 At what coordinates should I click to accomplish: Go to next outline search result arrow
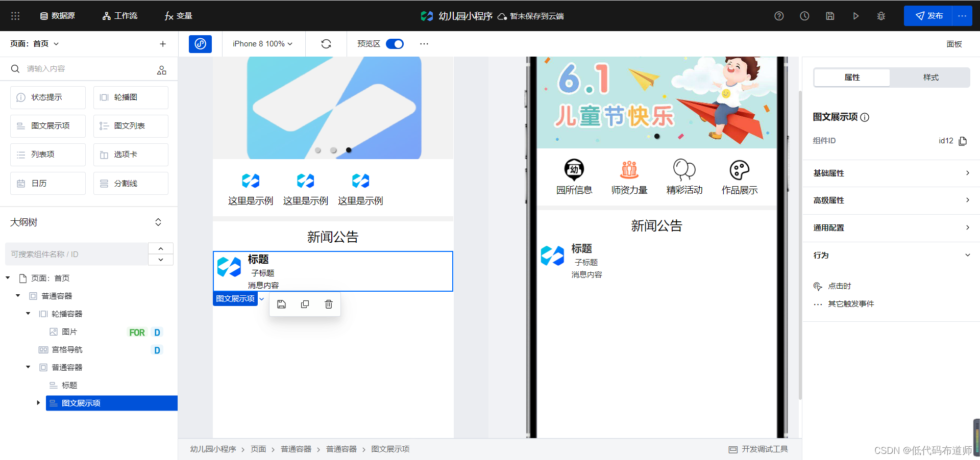point(161,260)
